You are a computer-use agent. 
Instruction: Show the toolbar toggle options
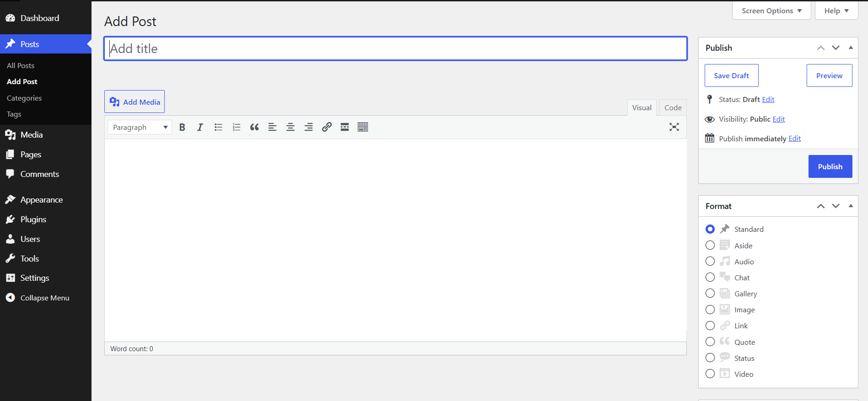pos(363,127)
